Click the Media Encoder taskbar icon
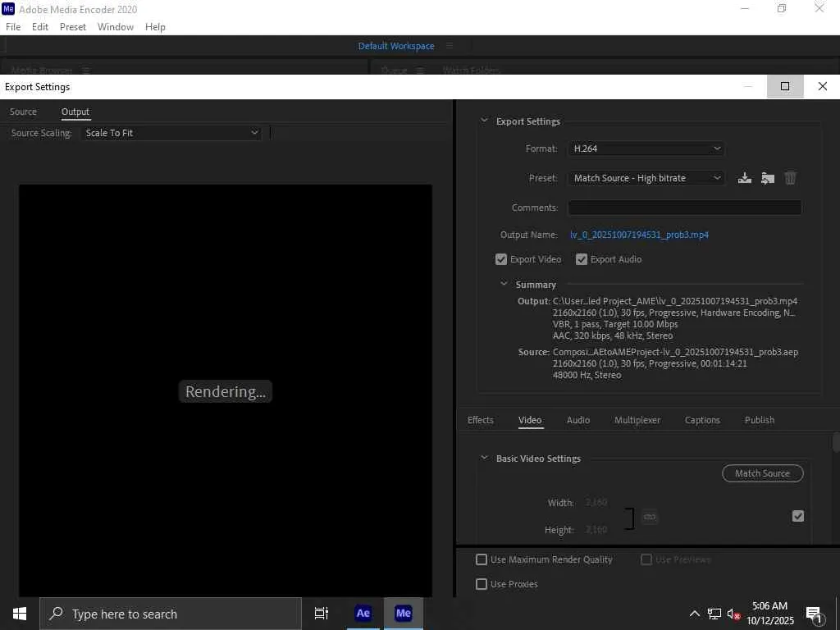Image resolution: width=840 pixels, height=630 pixels. click(x=404, y=614)
